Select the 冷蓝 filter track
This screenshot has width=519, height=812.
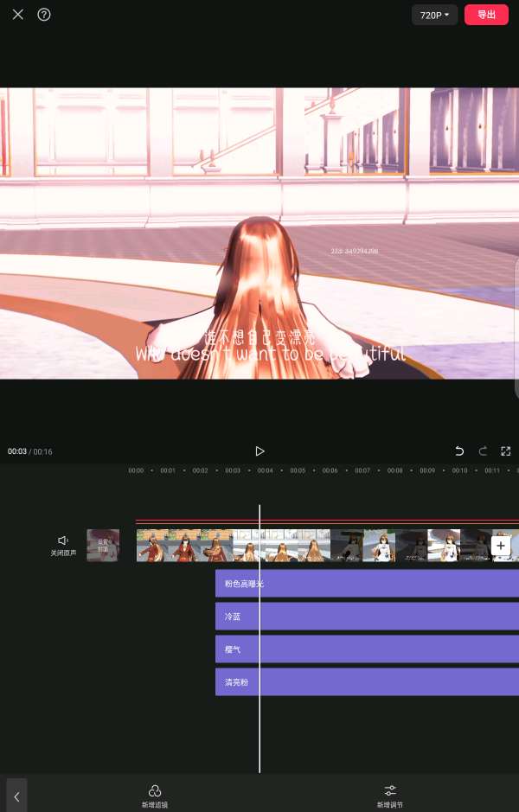tap(367, 617)
